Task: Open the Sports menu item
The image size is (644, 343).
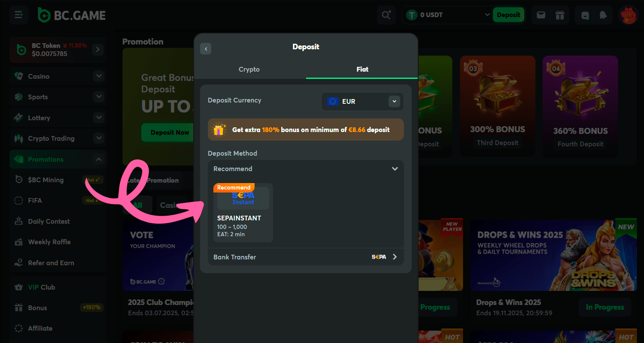Action: click(59, 97)
